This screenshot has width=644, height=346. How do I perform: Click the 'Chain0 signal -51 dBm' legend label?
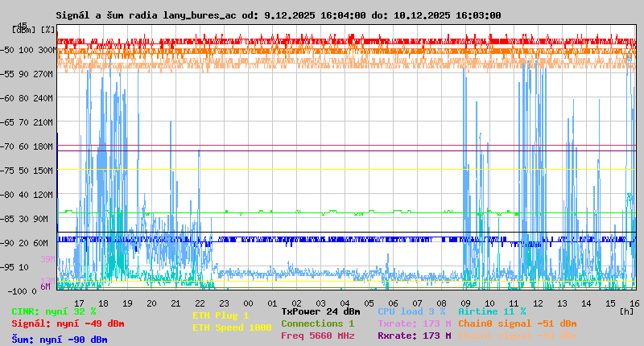tap(518, 323)
